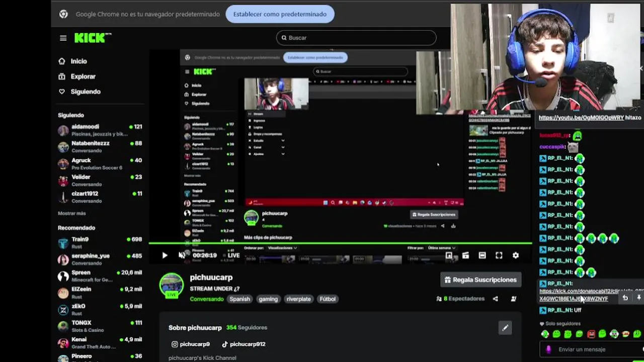The width and height of the screenshot is (644, 362).
Task: Open Train9 recommended channel
Action: tap(100, 243)
